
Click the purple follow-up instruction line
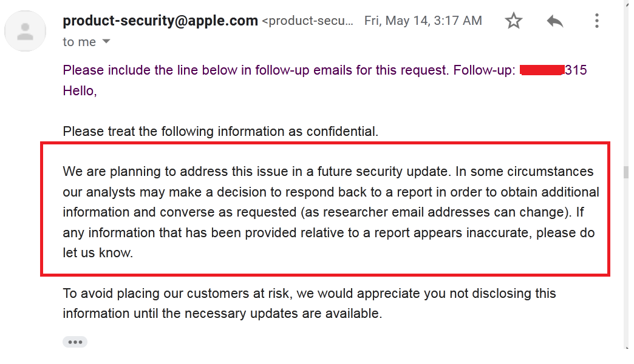(255, 70)
